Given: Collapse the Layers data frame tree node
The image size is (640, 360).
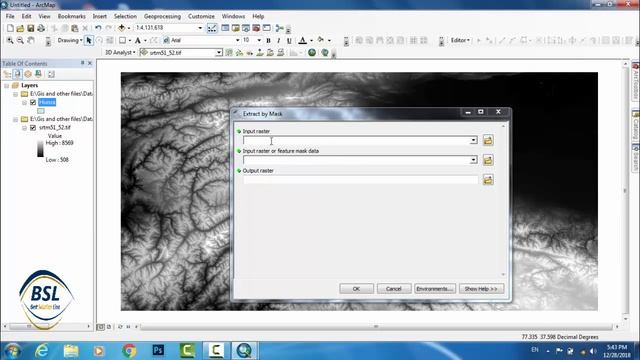Looking at the screenshot, I should point(7,85).
